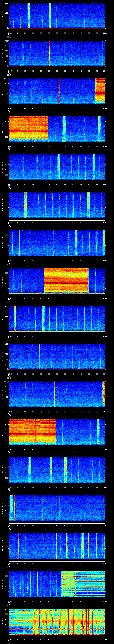Select the 11:13:00 start time label
Image resolution: width=114 pixels, height=644 pixels.
(9, 147)
